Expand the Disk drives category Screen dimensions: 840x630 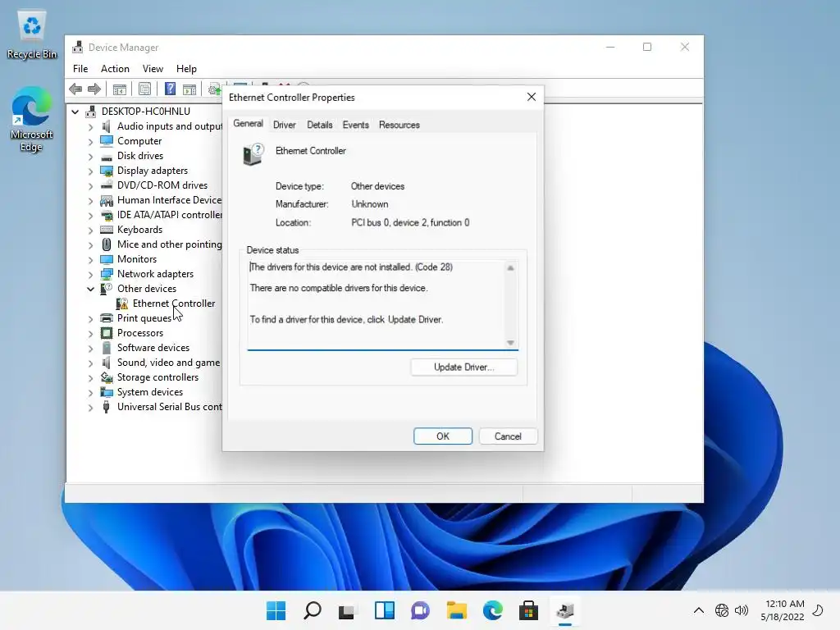[x=90, y=157]
